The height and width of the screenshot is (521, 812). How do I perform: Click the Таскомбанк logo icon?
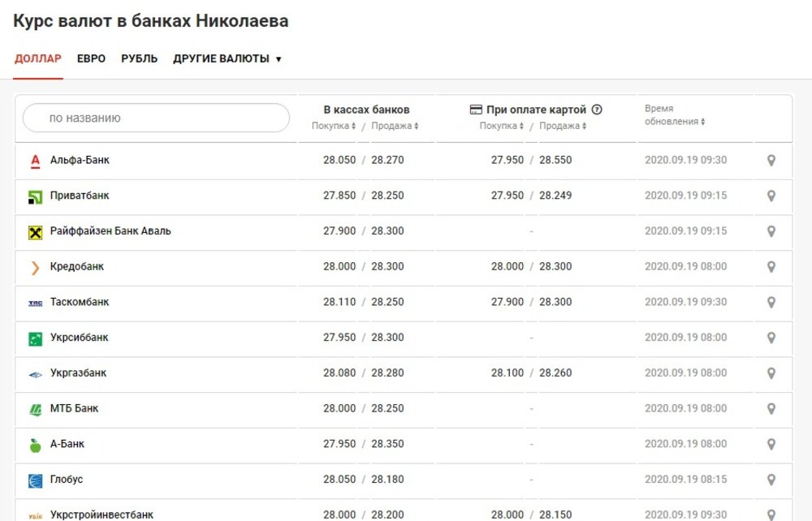[x=35, y=304]
